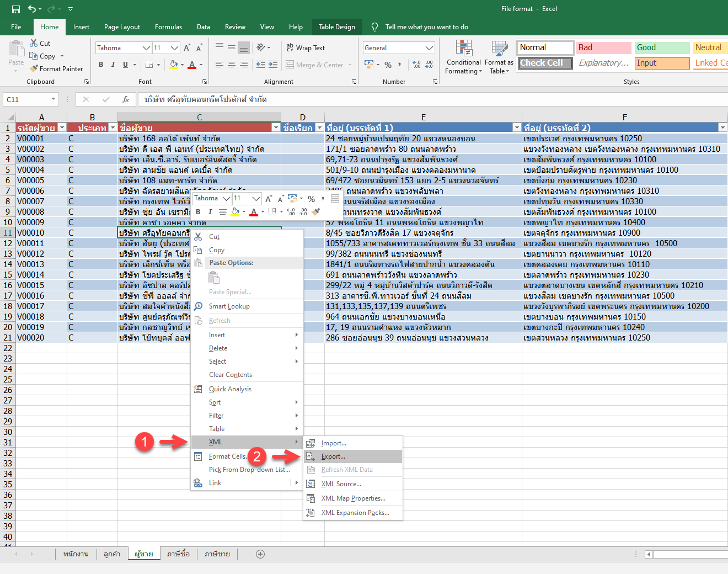
Task: Apply Good cell style
Action: [x=662, y=47]
